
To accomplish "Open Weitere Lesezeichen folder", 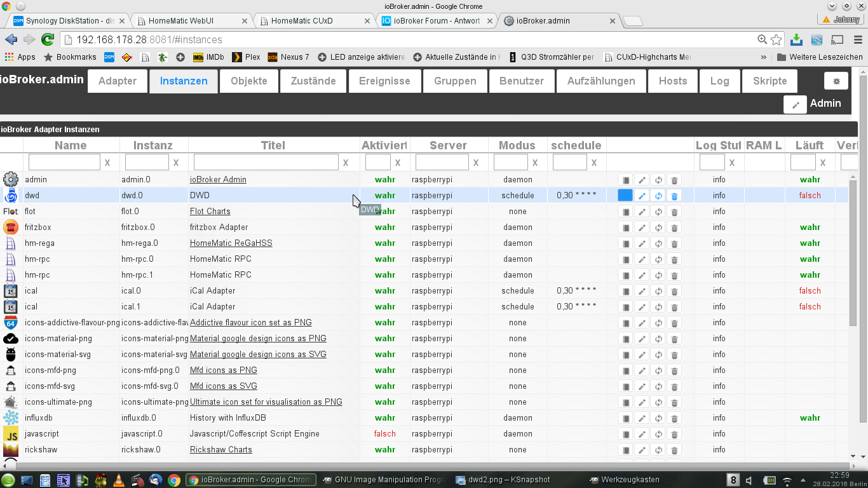I will (x=820, y=57).
